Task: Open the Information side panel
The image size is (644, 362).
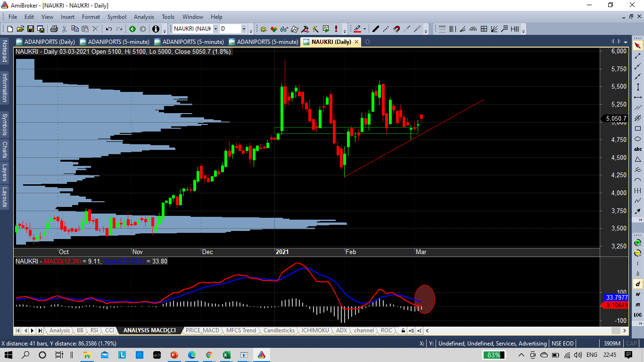Action: (5, 88)
